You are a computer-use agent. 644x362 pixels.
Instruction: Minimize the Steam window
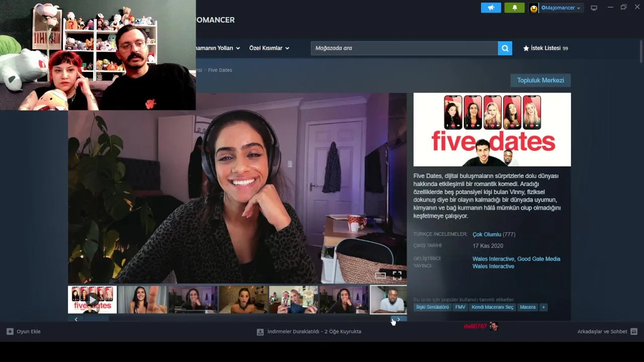coord(610,7)
